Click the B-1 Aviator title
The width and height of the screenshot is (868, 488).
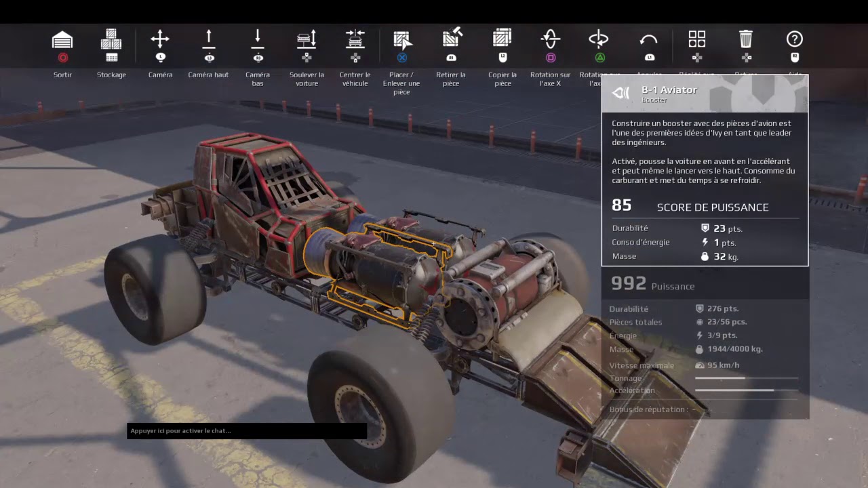point(669,89)
